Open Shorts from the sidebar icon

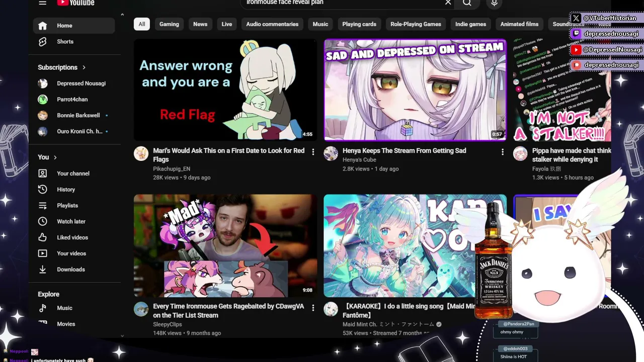point(43,42)
